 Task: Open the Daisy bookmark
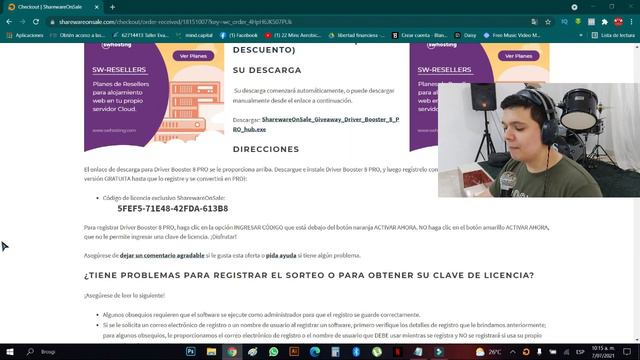(465, 36)
